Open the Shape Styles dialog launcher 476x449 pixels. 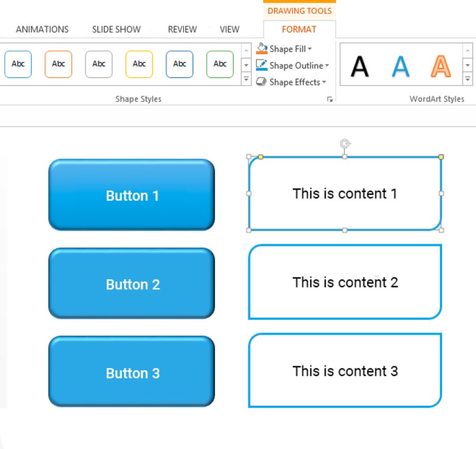point(329,99)
